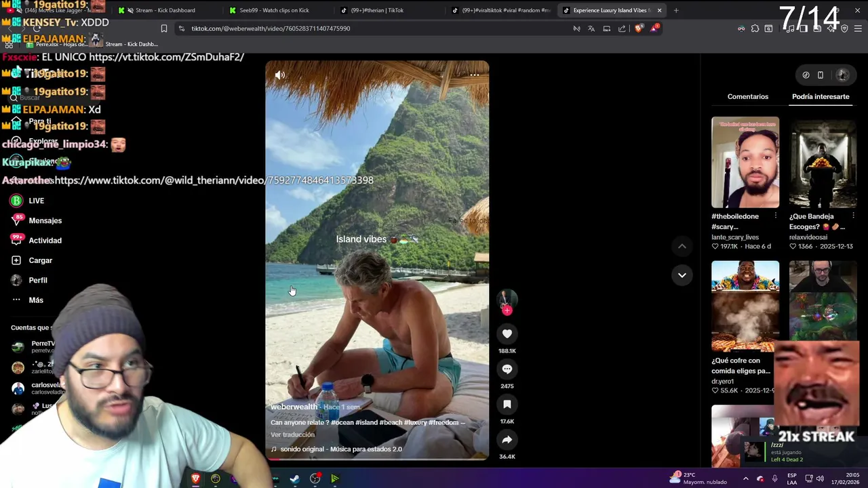Click the Ver traducción link
Screen dimensions: 868x488
coord(292,434)
